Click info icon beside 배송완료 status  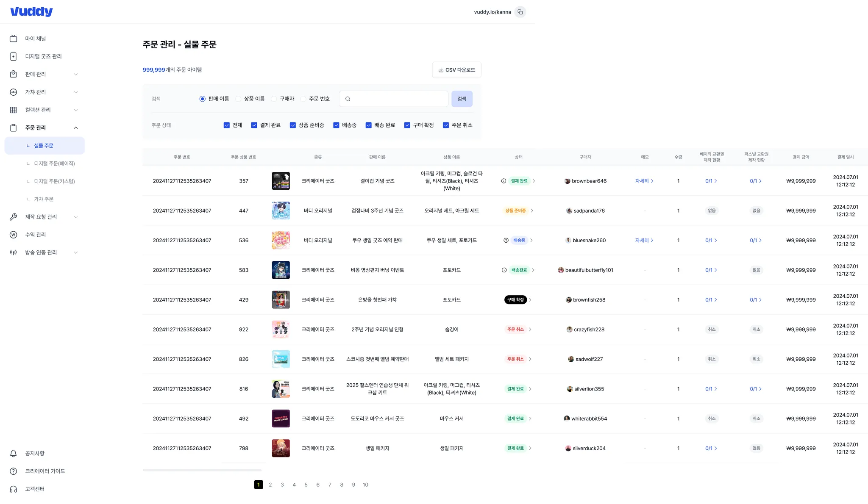504,270
